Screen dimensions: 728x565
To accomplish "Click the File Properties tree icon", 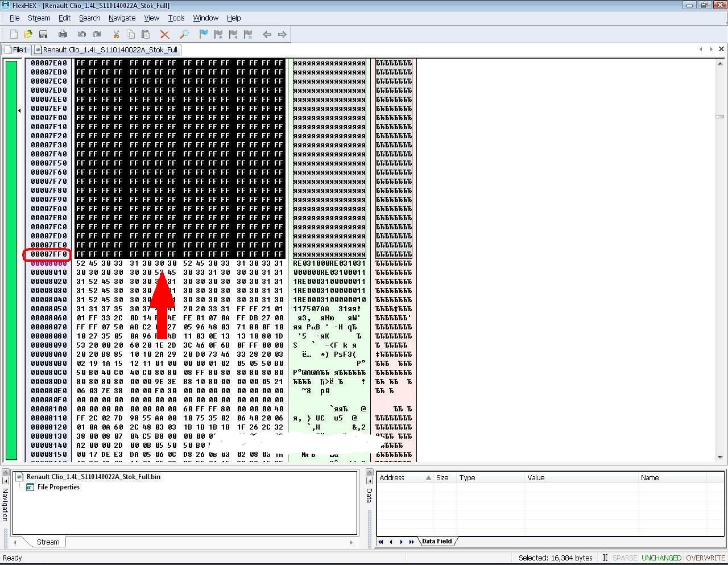I will click(x=30, y=487).
